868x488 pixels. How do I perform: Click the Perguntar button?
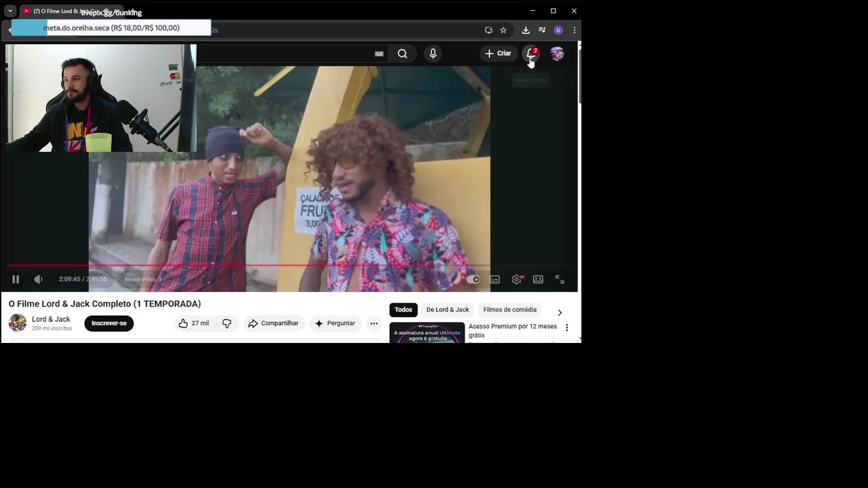click(335, 323)
